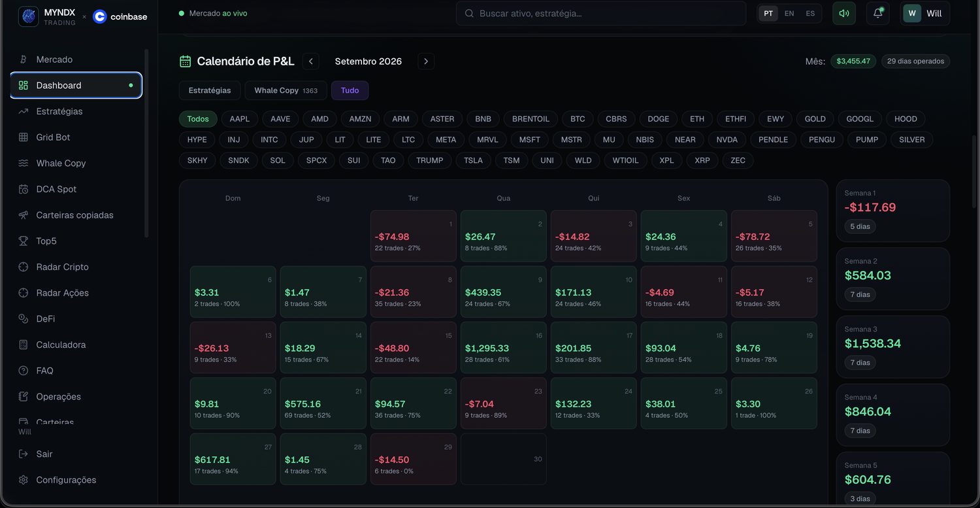The image size is (980, 508).
Task: Switch language to ES
Action: (810, 13)
